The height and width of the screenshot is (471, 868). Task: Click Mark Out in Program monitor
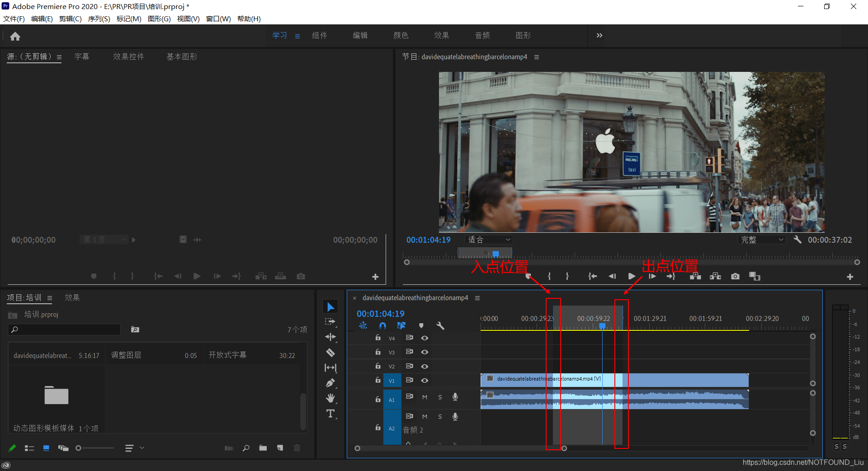(x=567, y=276)
